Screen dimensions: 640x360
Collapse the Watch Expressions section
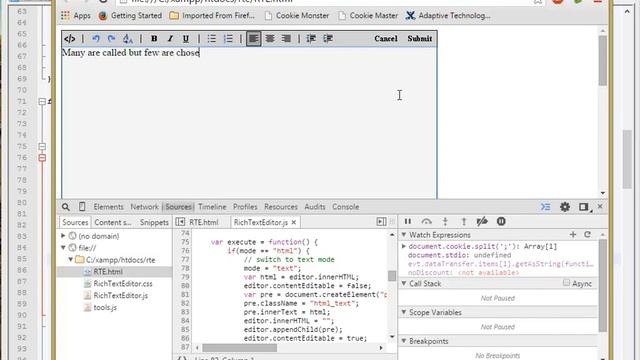click(x=404, y=235)
